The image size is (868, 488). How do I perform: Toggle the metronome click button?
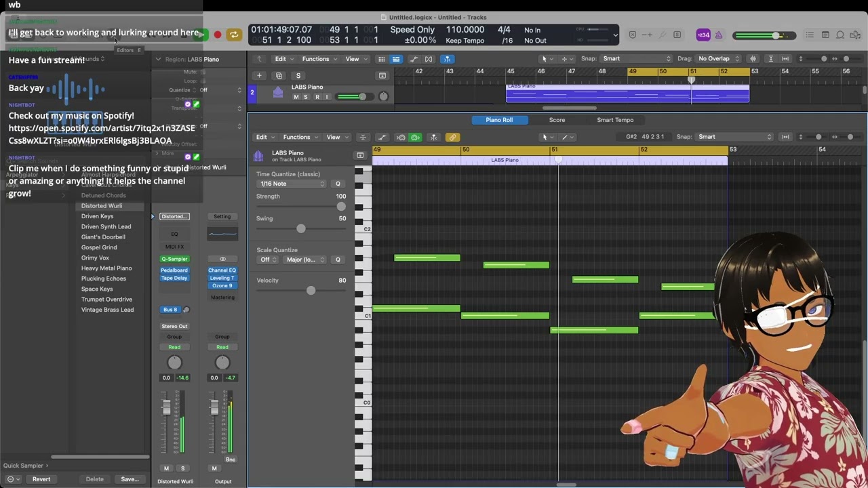coord(719,35)
